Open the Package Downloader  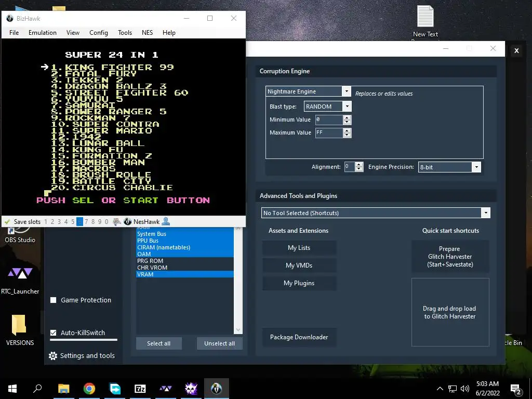[299, 337]
